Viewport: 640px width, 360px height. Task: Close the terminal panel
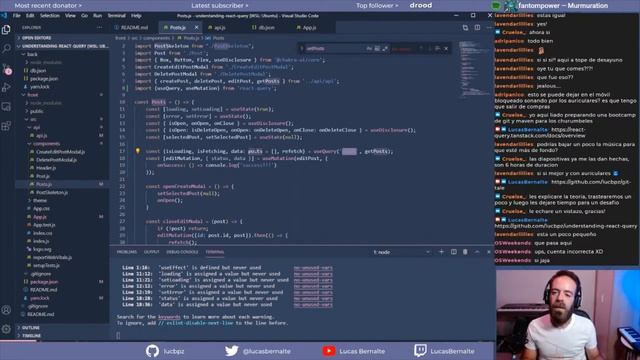point(489,252)
